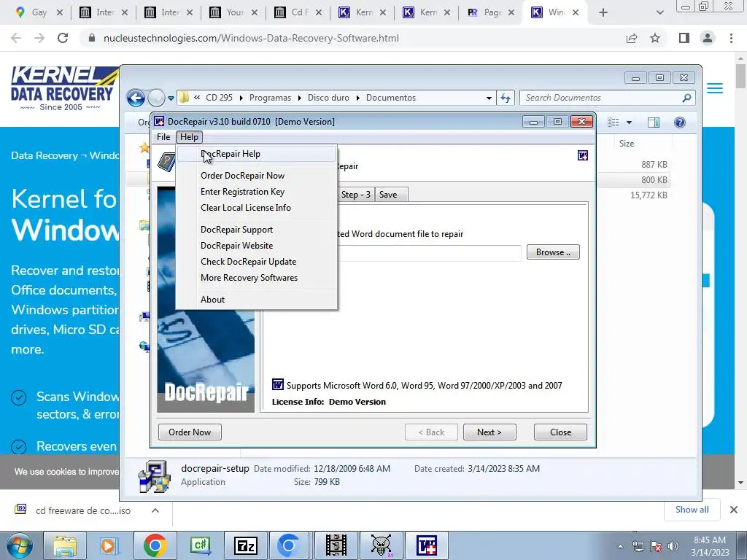Click the Order Now button
This screenshot has width=747, height=560.
tap(190, 432)
